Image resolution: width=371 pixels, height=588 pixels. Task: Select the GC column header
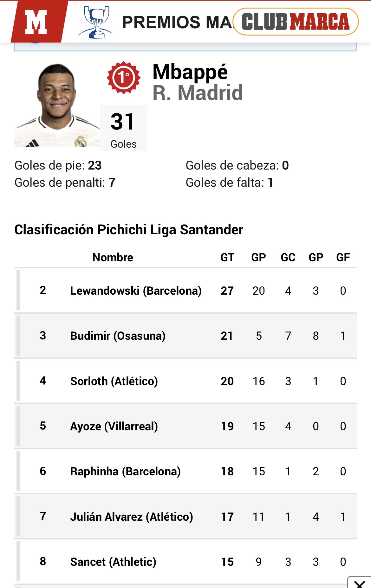(x=288, y=257)
